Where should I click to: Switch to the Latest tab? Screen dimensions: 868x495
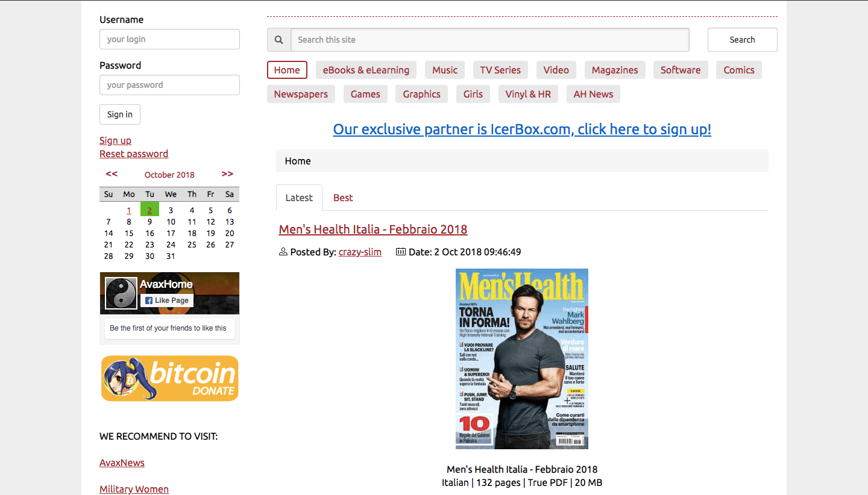pyautogui.click(x=299, y=198)
